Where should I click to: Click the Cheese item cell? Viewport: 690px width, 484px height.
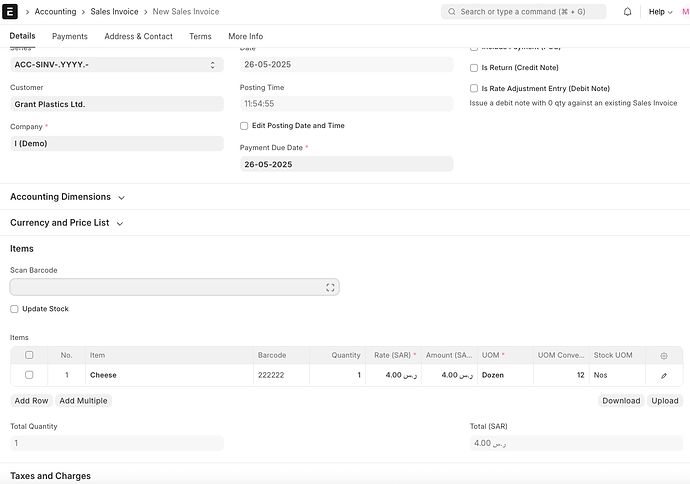pos(169,375)
